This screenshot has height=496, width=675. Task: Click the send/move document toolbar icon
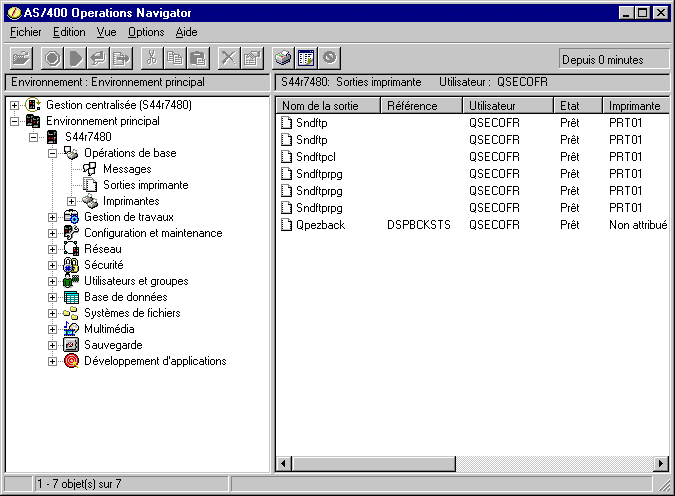(x=121, y=58)
